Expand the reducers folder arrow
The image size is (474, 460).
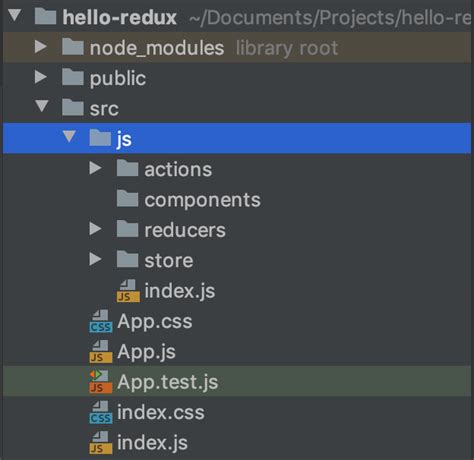(96, 229)
